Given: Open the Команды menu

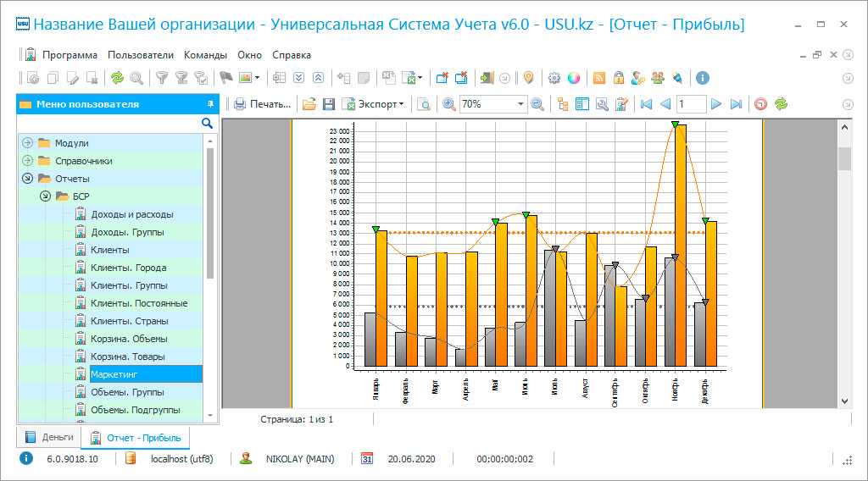Looking at the screenshot, I should pyautogui.click(x=205, y=55).
